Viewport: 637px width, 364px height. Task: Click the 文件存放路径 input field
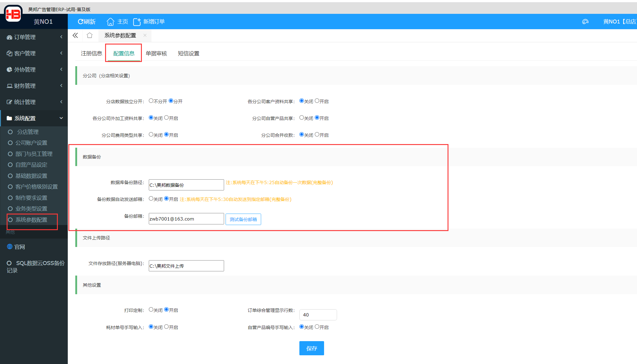coord(186,266)
